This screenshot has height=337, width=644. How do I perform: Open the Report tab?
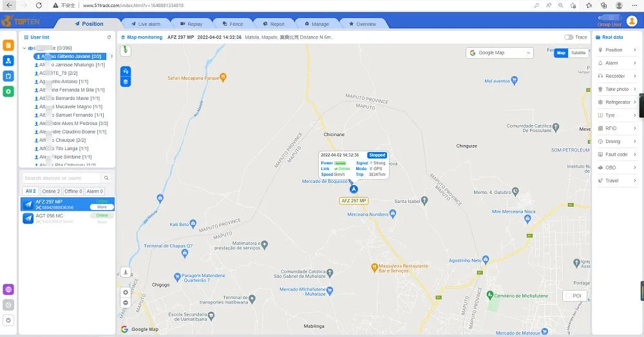(274, 24)
